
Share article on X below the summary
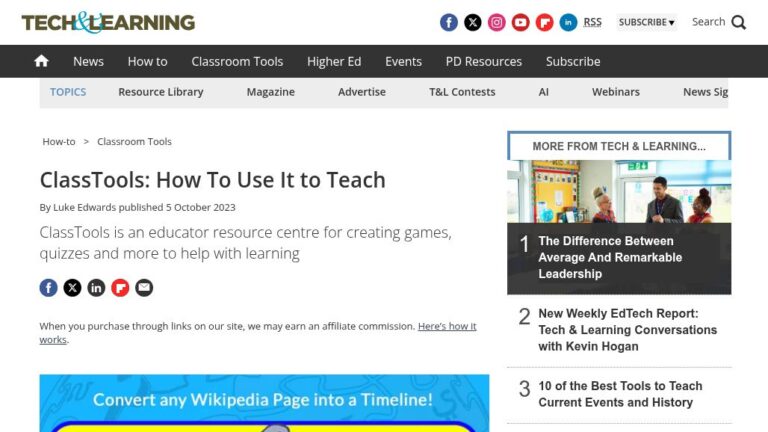72,288
